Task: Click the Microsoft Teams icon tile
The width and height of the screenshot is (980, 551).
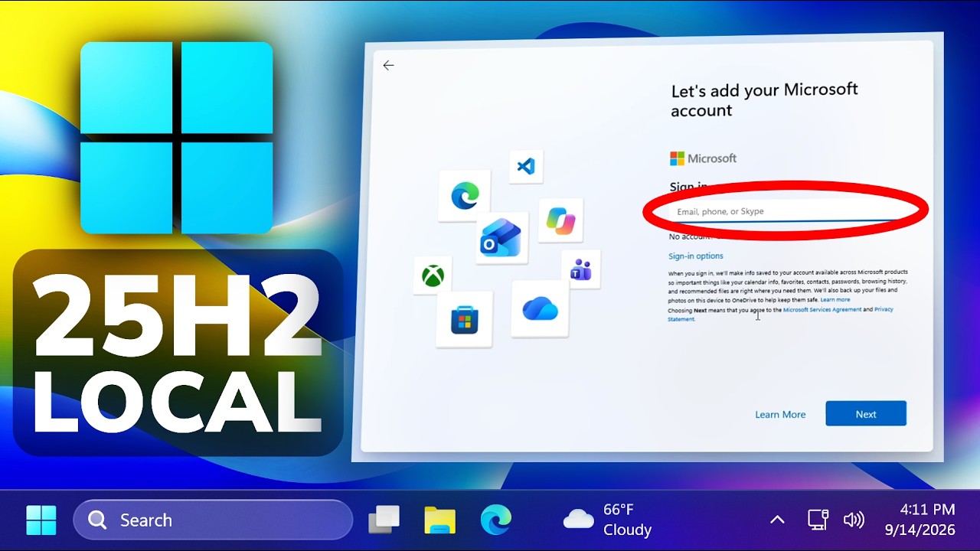Action: click(x=580, y=269)
